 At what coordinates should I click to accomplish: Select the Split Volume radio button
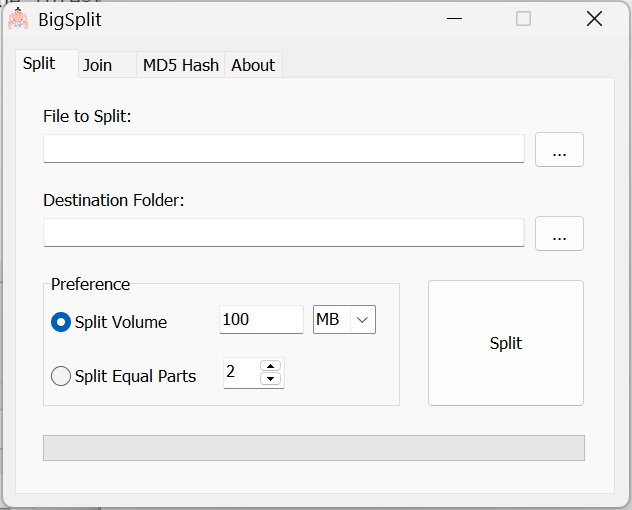click(61, 322)
